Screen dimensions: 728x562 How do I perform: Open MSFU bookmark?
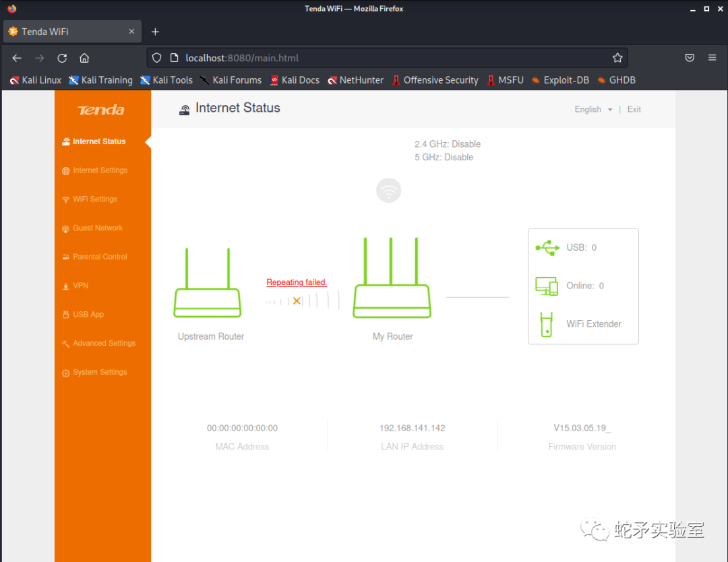point(505,80)
